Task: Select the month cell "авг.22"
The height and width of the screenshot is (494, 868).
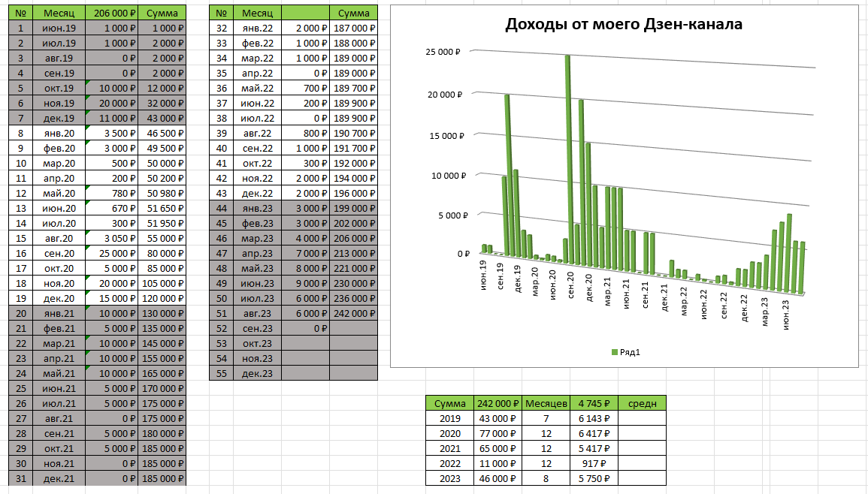Action: coord(258,134)
